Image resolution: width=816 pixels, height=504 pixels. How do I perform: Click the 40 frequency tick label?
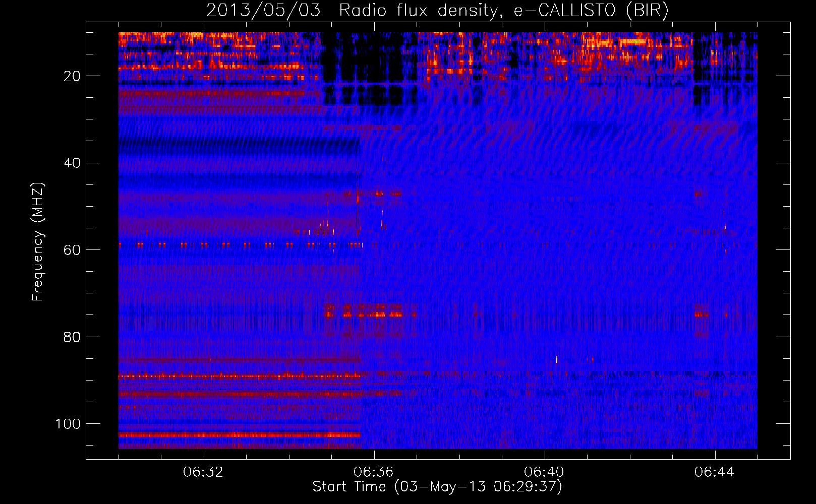72,163
